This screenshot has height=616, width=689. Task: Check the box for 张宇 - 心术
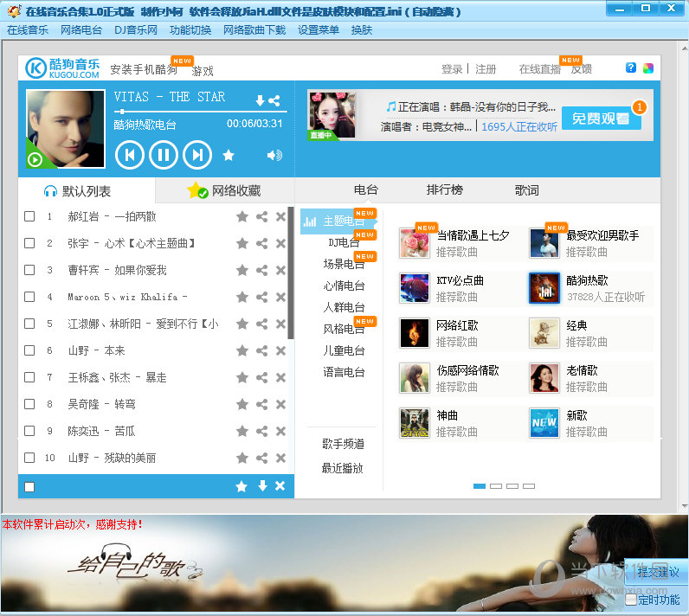point(29,243)
